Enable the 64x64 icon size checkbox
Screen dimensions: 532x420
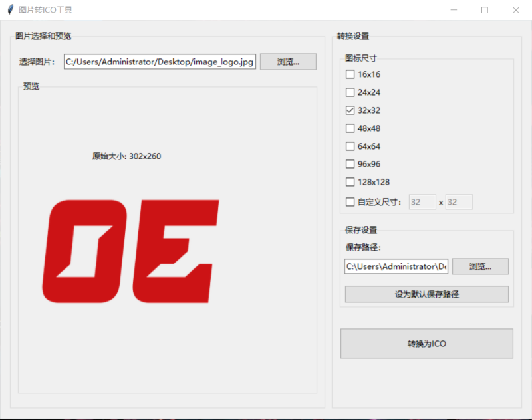(x=350, y=146)
